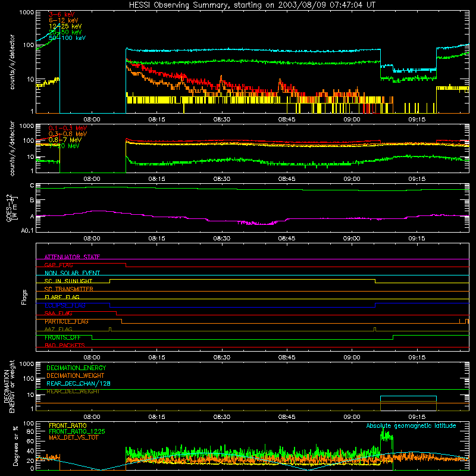This screenshot has height=476, width=476.
Task: Click the B class tick label
Action: pyautogui.click(x=32, y=200)
